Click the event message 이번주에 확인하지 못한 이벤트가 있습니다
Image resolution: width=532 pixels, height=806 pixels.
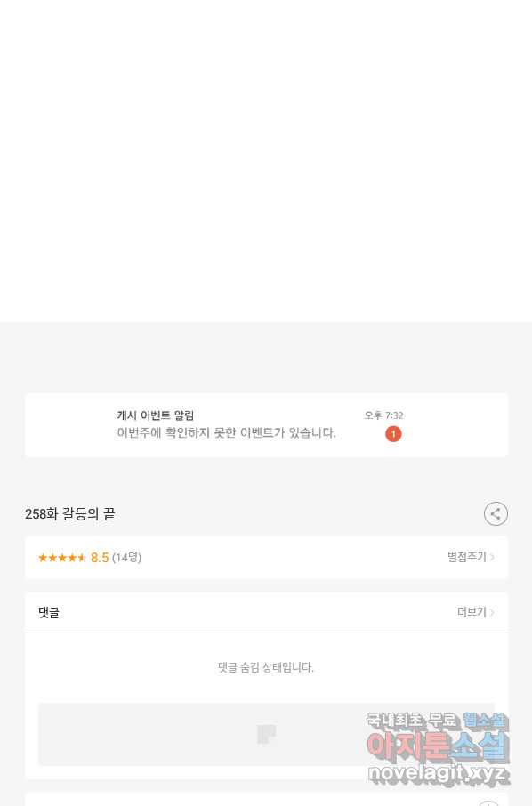(x=226, y=433)
